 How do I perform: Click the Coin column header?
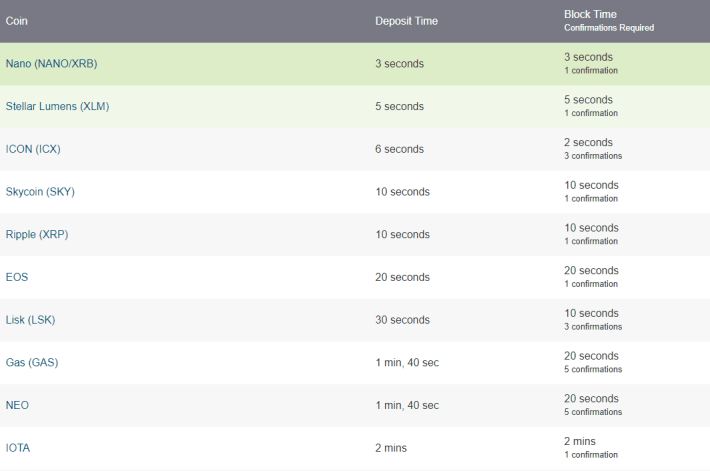[17, 21]
